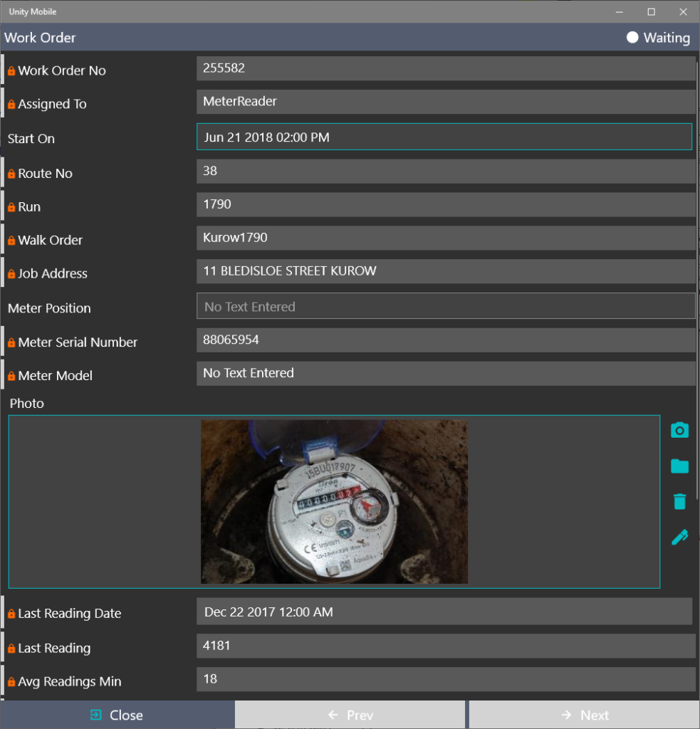Click the Meter Position text field

point(445,306)
